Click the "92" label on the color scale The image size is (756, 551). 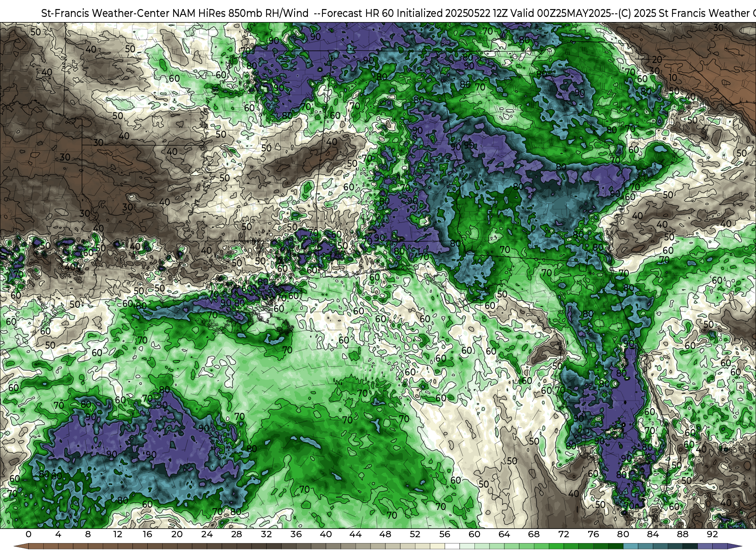coord(712,534)
